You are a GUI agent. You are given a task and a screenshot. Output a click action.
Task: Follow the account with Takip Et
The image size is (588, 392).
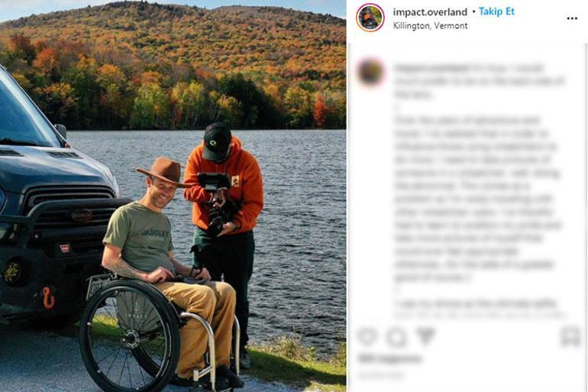tap(496, 11)
